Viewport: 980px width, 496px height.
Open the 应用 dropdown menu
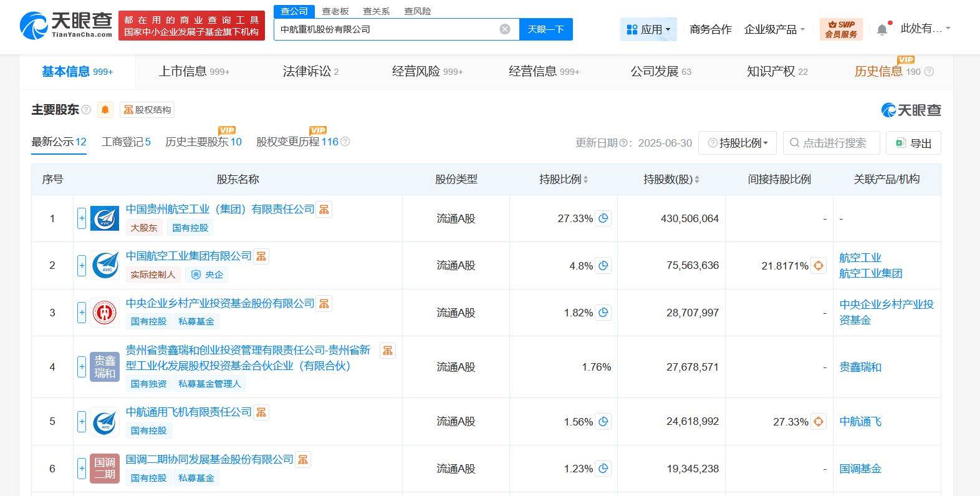[x=648, y=29]
